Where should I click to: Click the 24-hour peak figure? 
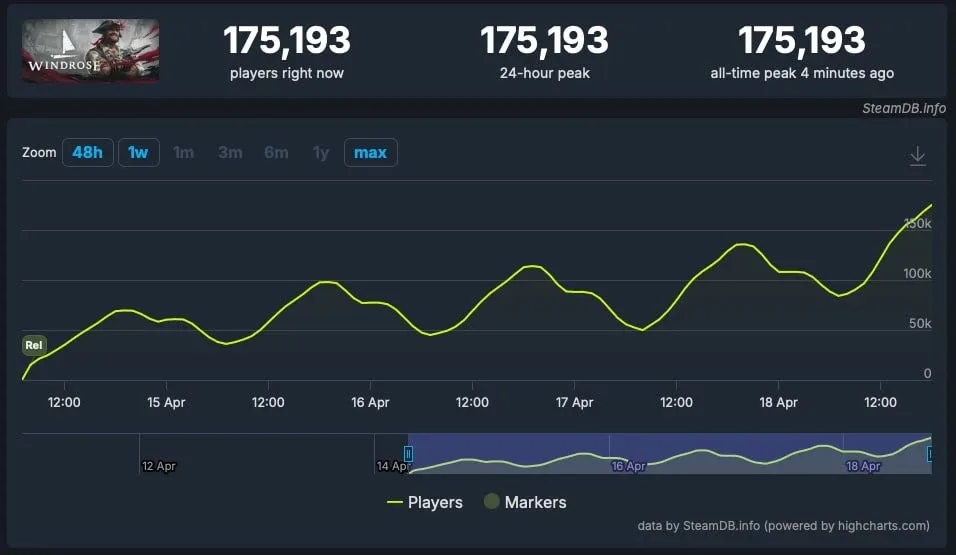(544, 41)
